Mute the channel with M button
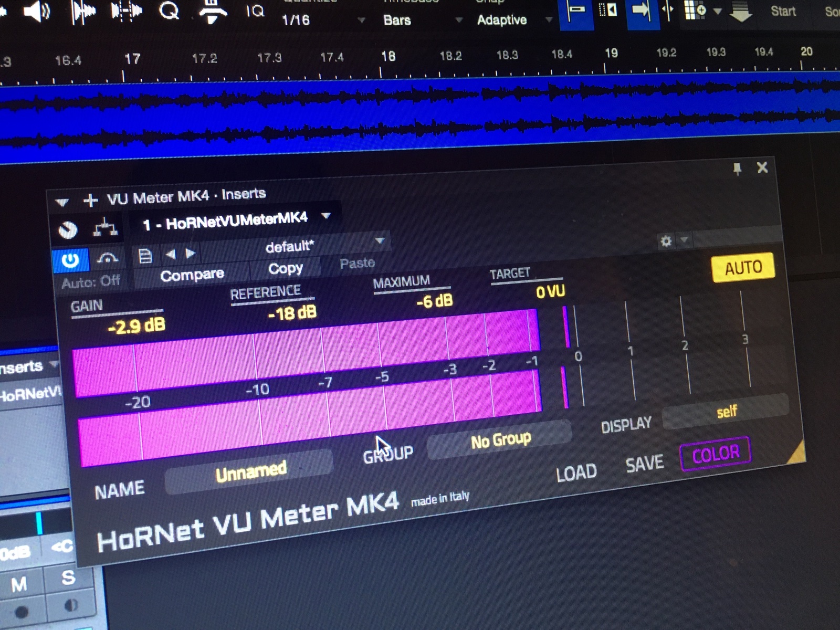 coord(19,584)
